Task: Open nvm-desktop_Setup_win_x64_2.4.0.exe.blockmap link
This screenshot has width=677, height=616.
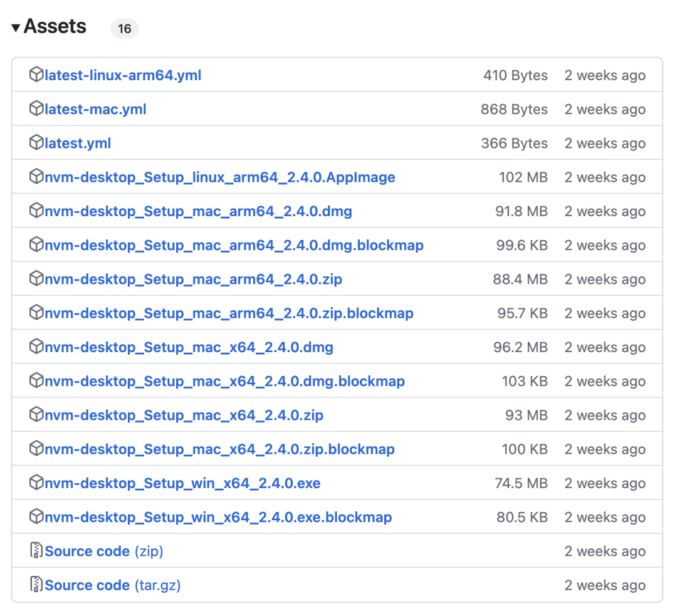Action: (x=218, y=517)
